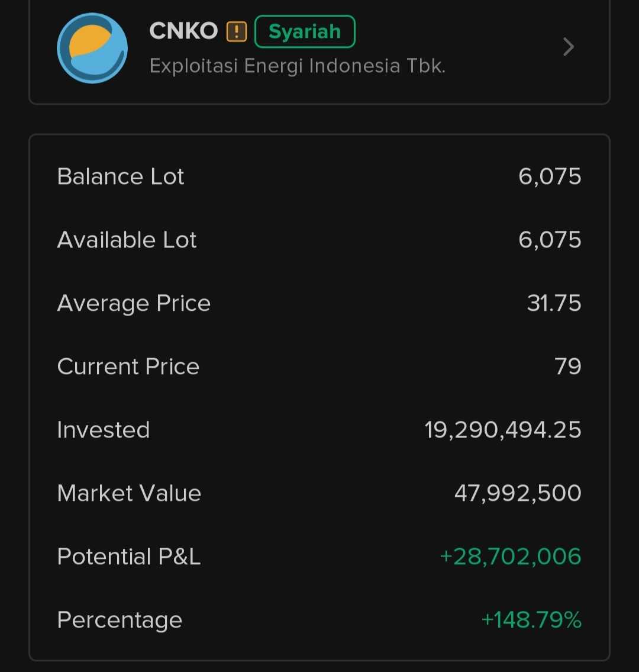Image resolution: width=639 pixels, height=672 pixels.
Task: Select the Potential P&L label
Action: pos(129,557)
